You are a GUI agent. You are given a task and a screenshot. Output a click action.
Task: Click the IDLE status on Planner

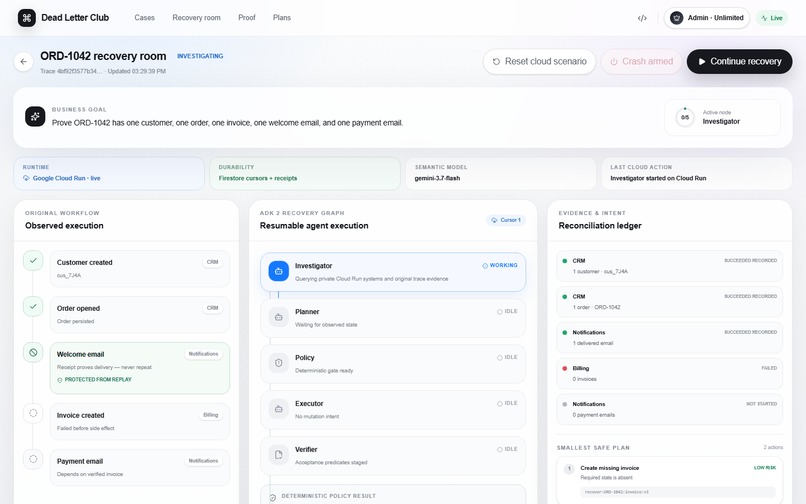507,312
